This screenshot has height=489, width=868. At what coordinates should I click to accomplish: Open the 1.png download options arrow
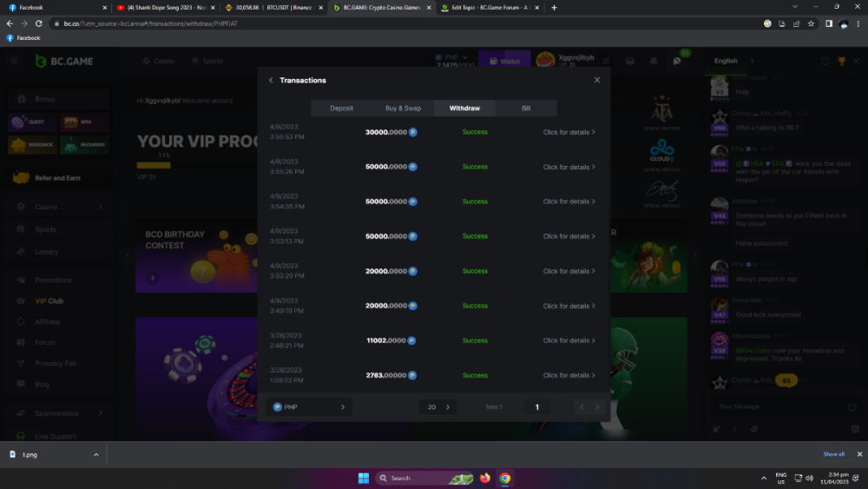(x=95, y=454)
